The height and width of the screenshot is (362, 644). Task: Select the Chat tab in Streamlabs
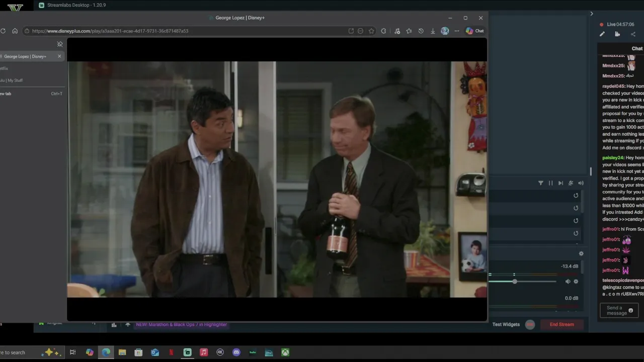click(x=637, y=49)
